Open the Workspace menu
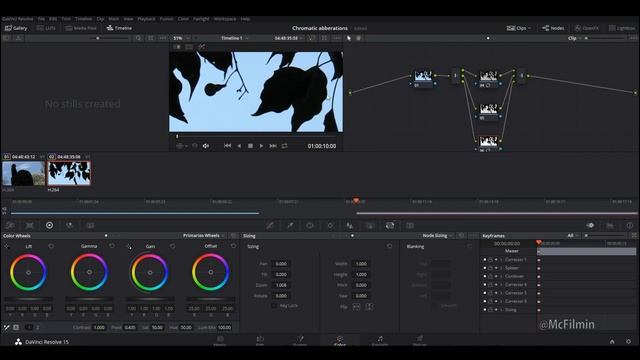Viewport: 640px width, 360px height. (x=225, y=19)
